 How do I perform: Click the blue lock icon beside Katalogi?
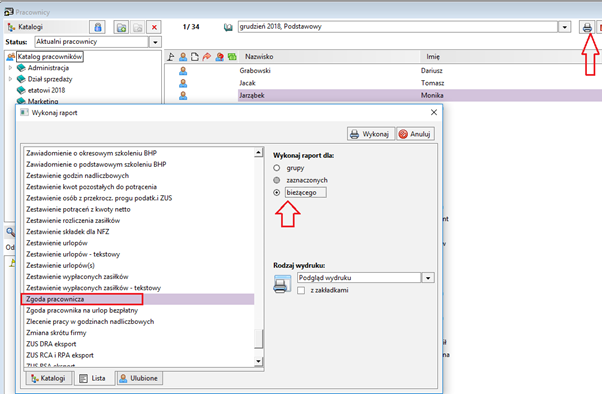(x=98, y=27)
